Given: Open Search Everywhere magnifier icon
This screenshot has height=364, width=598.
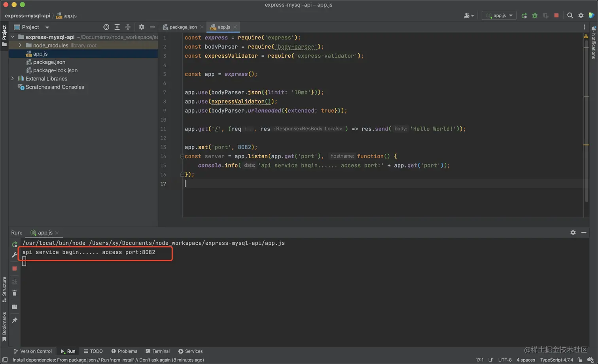Looking at the screenshot, I should click(x=570, y=15).
